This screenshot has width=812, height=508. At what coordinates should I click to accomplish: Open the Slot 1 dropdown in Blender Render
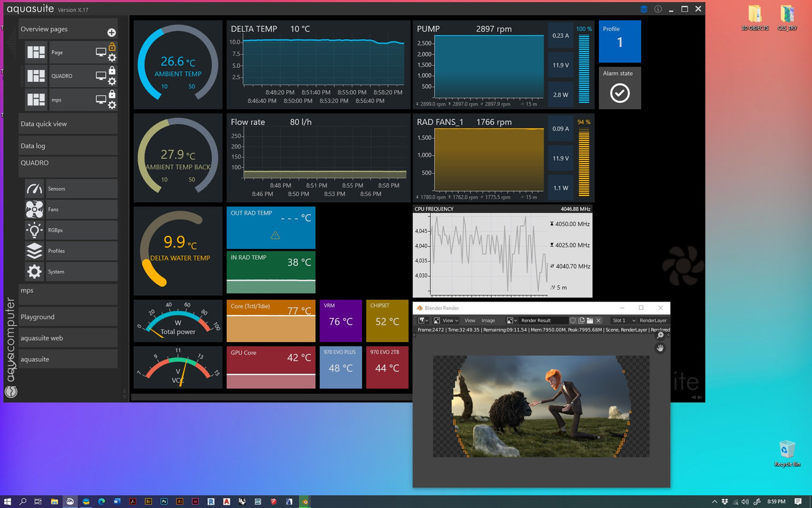pos(624,321)
